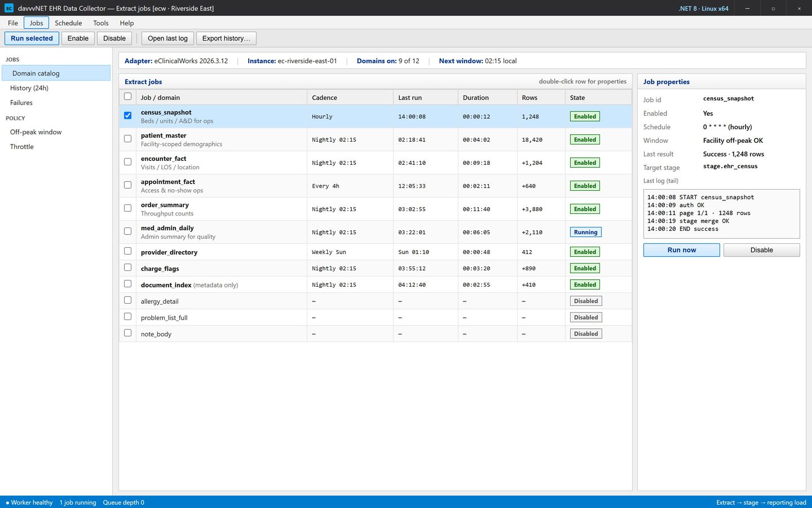Click target stage value stage.ehr_census

(730, 166)
